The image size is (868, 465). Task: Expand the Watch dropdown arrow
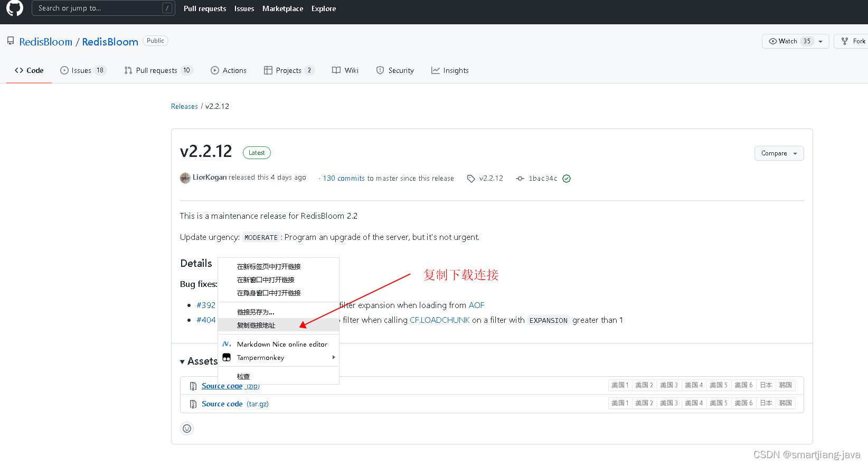point(820,41)
